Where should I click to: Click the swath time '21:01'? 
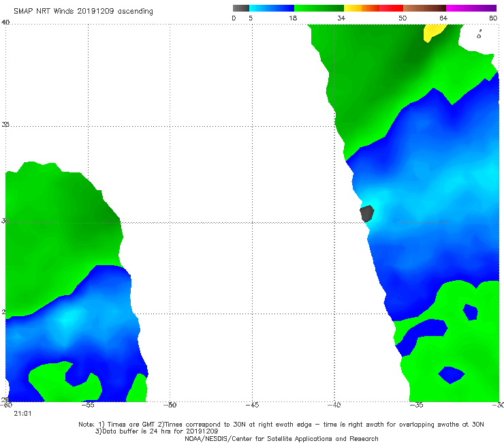[22, 414]
